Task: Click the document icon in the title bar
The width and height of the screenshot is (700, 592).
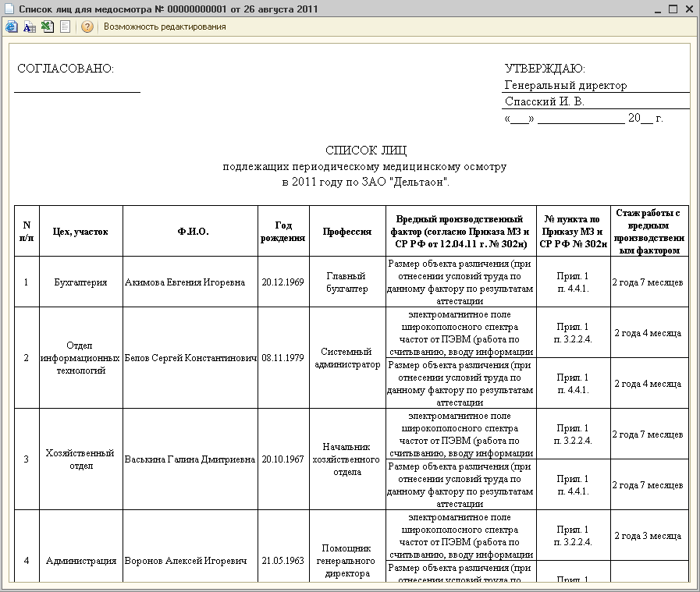Action: [x=9, y=9]
